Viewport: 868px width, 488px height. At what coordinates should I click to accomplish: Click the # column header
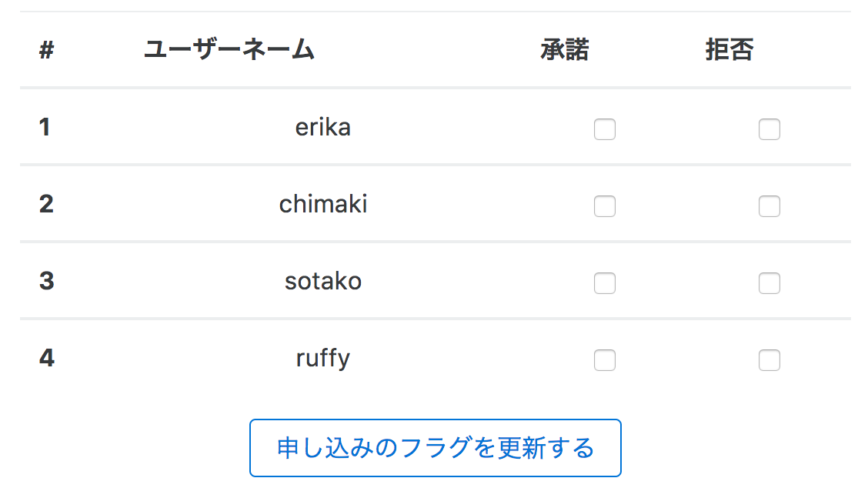point(45,49)
